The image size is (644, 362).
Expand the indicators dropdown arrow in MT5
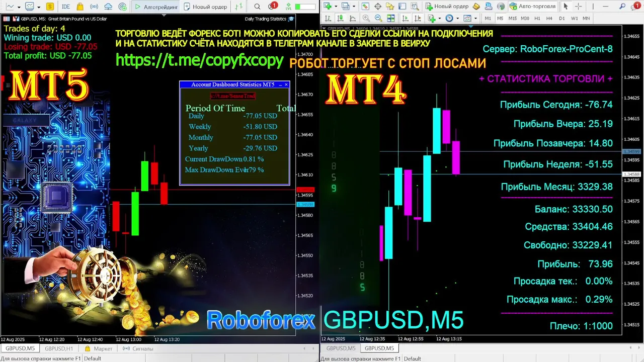point(39,7)
